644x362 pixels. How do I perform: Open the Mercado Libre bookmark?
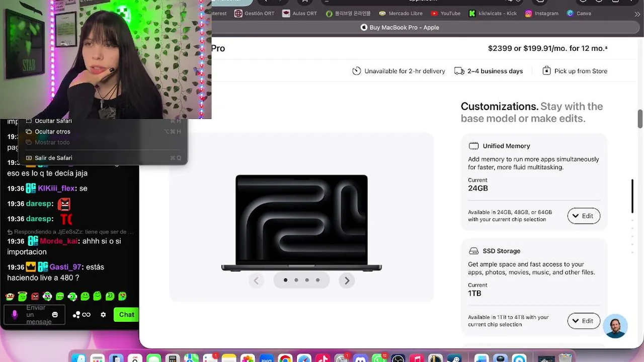400,14
